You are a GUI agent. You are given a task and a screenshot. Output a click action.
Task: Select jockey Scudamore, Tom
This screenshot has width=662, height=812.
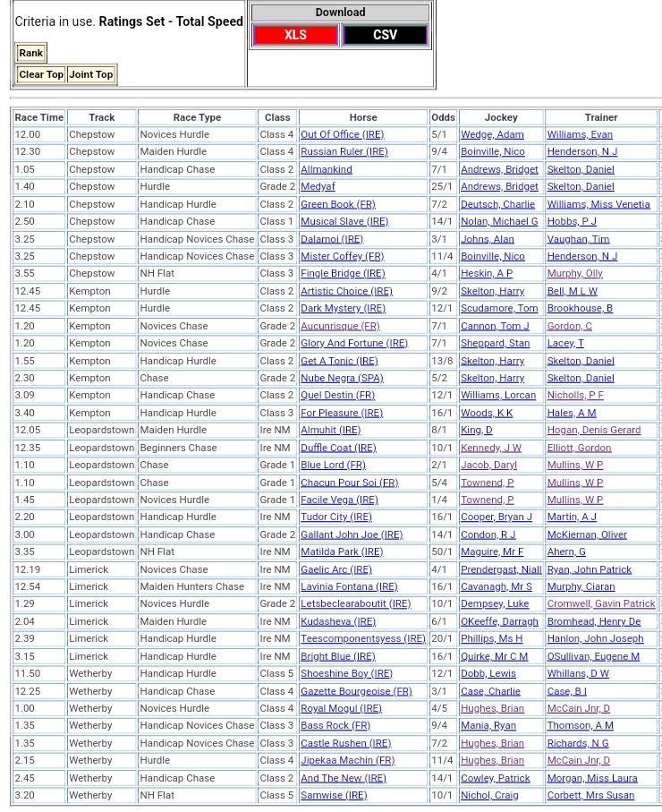(498, 308)
